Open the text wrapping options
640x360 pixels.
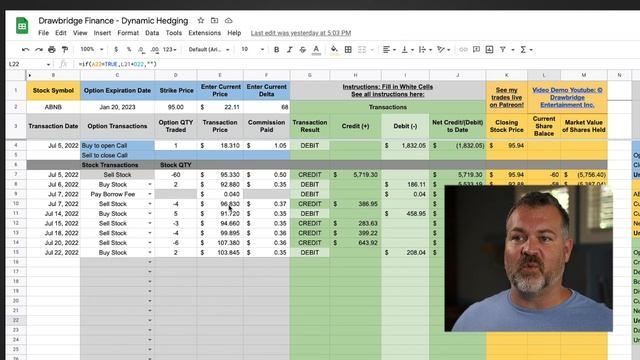[x=425, y=49]
